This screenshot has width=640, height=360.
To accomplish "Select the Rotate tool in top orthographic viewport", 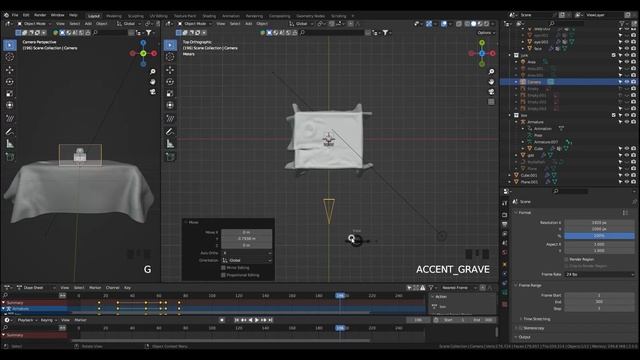I will tap(170, 82).
